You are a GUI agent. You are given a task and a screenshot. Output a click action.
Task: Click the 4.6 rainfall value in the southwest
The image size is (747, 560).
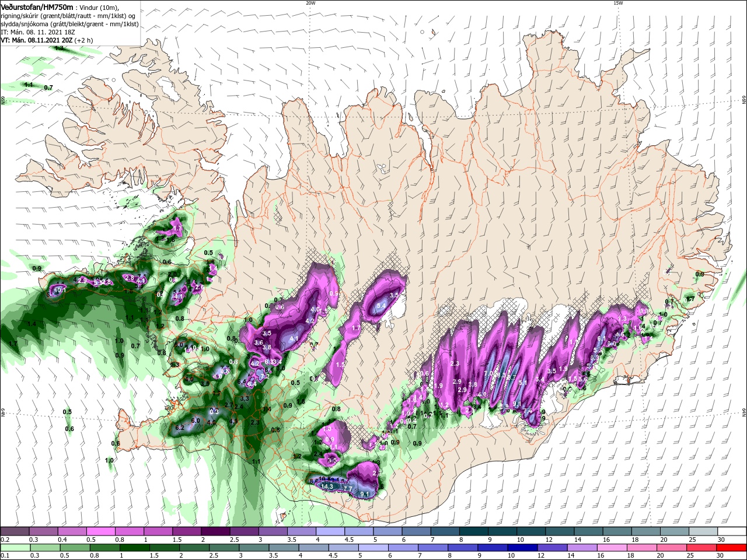coord(211,422)
